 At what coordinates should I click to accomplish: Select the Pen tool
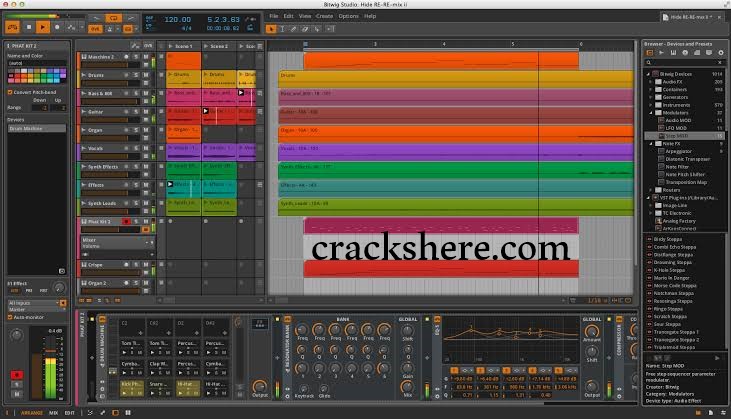coord(293,29)
